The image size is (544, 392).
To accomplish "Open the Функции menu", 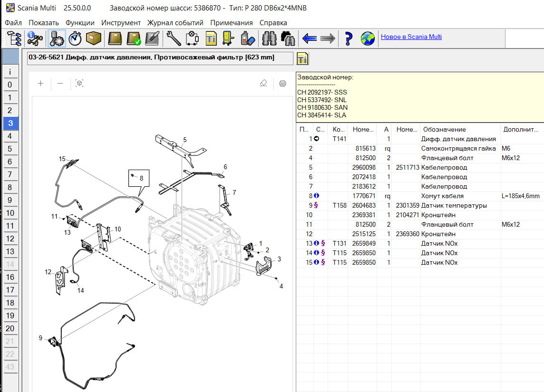I will point(80,23).
